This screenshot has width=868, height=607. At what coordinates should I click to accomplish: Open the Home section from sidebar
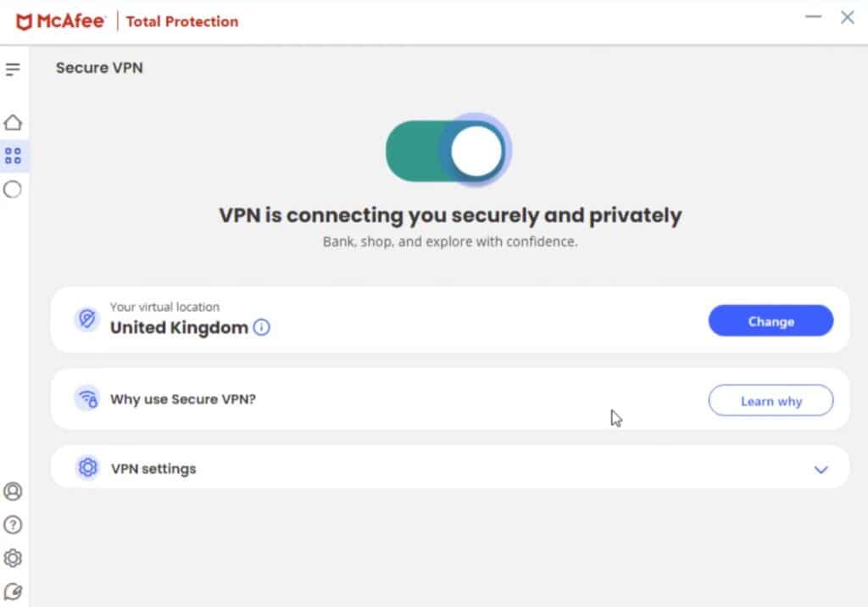click(x=13, y=122)
